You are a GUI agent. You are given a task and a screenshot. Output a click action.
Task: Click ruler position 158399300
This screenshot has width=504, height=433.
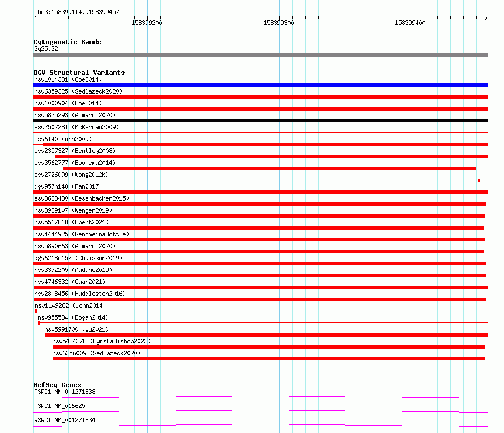[279, 23]
